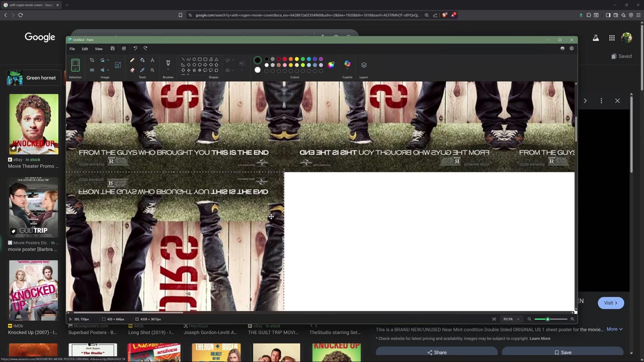The width and height of the screenshot is (644, 362).
Task: Switch to the seth rogen movie covers tab
Action: click(x=30, y=5)
